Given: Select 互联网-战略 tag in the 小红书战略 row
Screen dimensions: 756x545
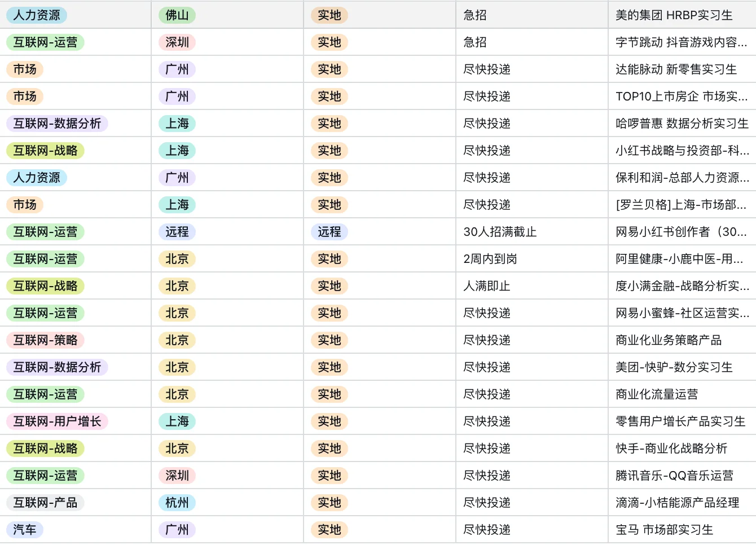Looking at the screenshot, I should click(45, 151).
